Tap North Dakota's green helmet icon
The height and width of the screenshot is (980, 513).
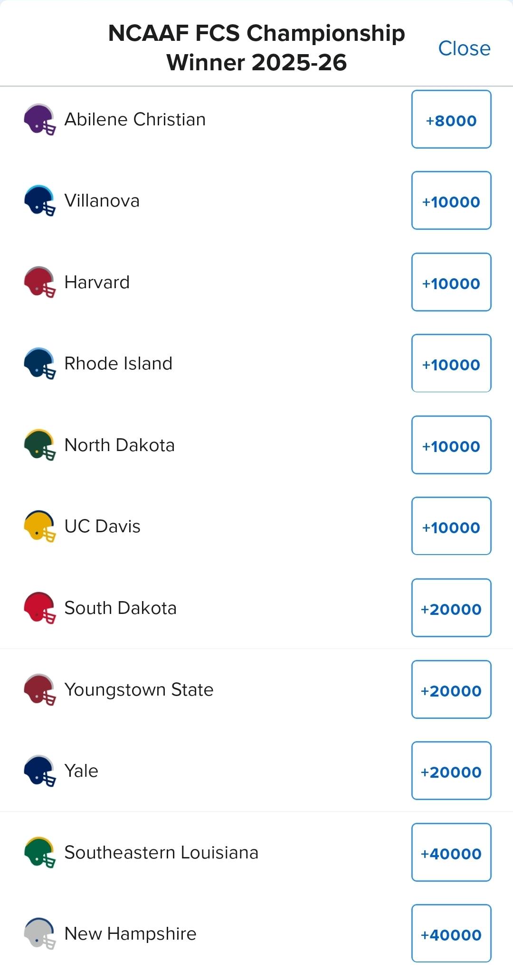(x=39, y=445)
